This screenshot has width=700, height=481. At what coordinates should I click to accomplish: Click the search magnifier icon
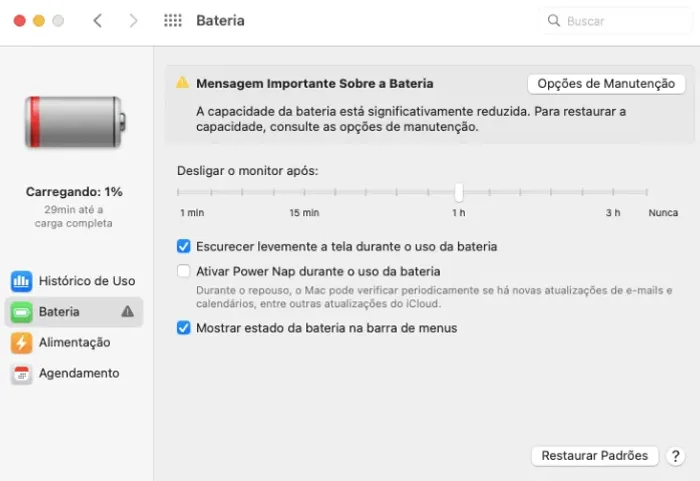point(554,21)
